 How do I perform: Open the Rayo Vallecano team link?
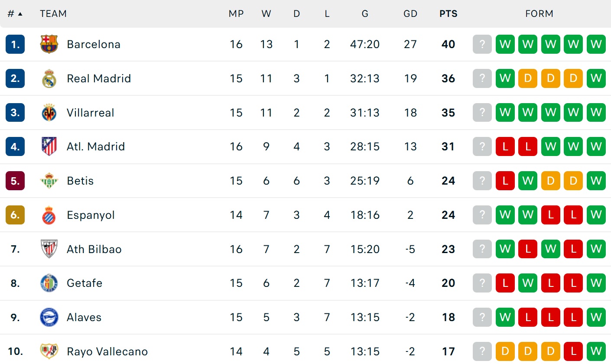pyautogui.click(x=107, y=351)
